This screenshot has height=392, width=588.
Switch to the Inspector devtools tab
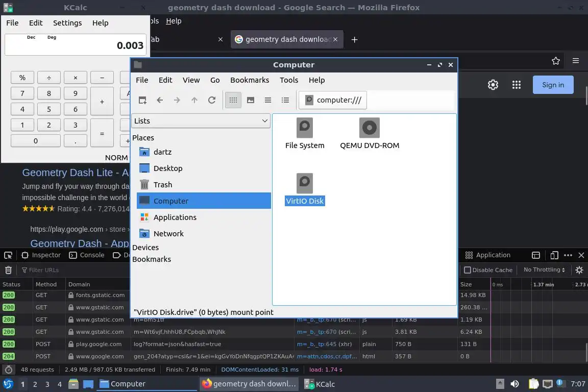41,255
